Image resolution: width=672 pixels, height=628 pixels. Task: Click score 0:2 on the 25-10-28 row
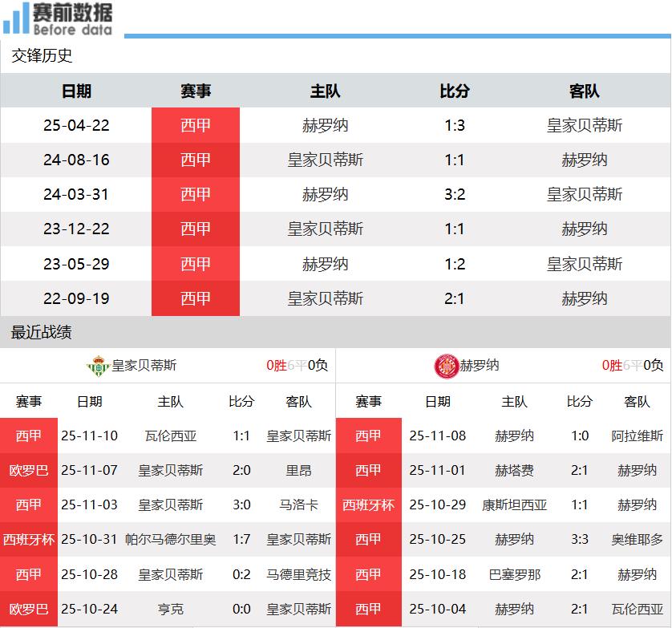click(x=241, y=574)
